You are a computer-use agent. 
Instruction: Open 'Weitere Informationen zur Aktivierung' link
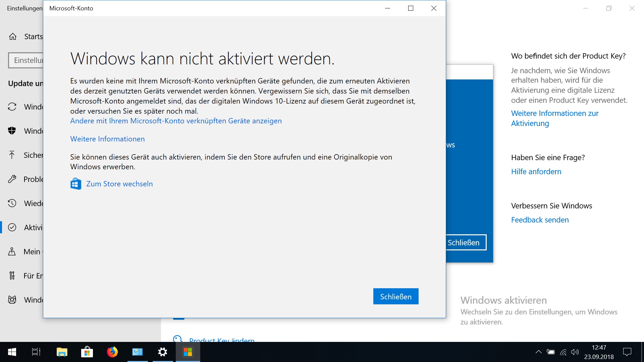tap(555, 118)
